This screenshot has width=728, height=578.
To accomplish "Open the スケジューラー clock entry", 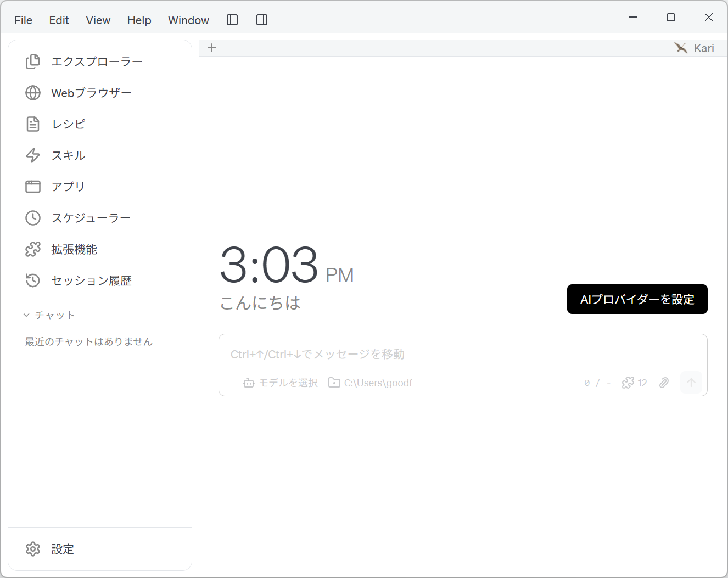I will pos(100,218).
